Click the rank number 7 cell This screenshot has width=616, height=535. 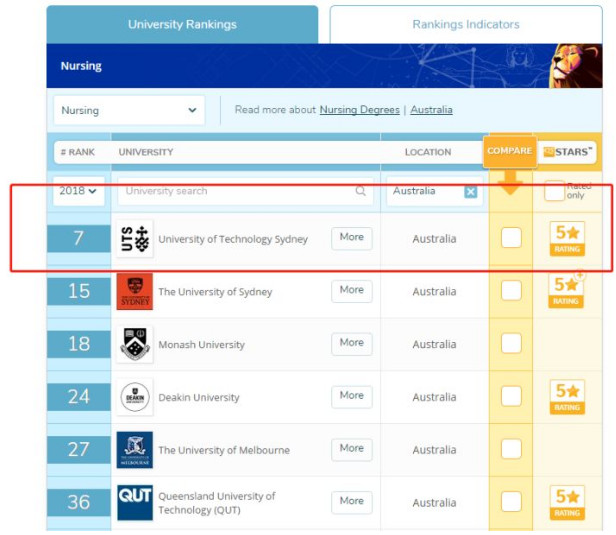pos(79,238)
